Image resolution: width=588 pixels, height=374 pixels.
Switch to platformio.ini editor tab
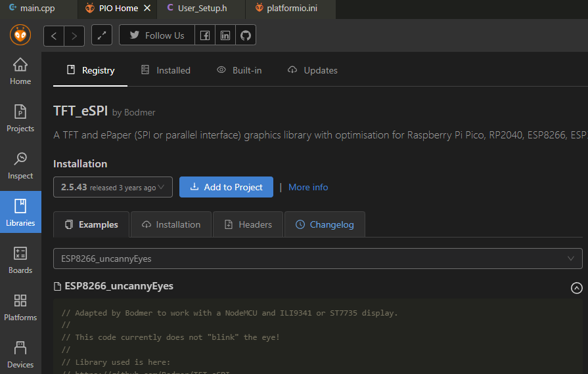(292, 9)
